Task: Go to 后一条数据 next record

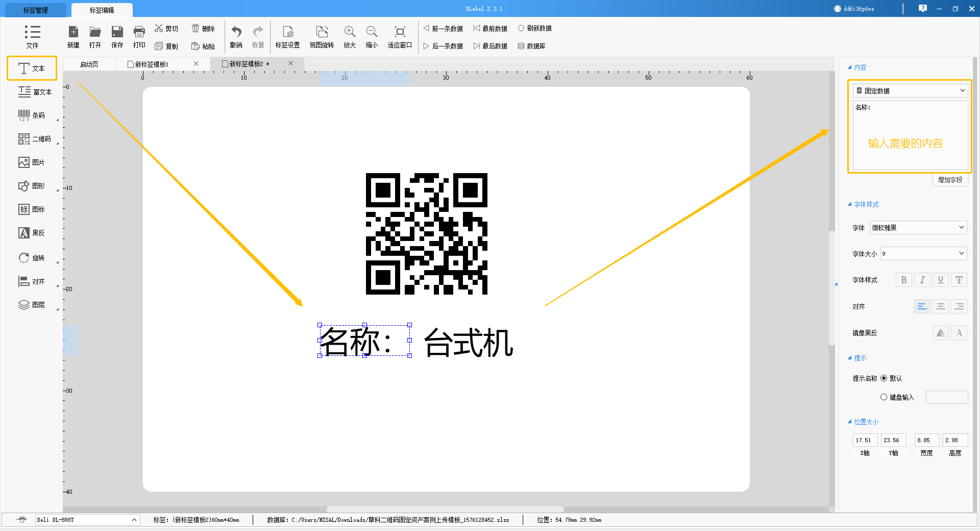Action: 443,46
